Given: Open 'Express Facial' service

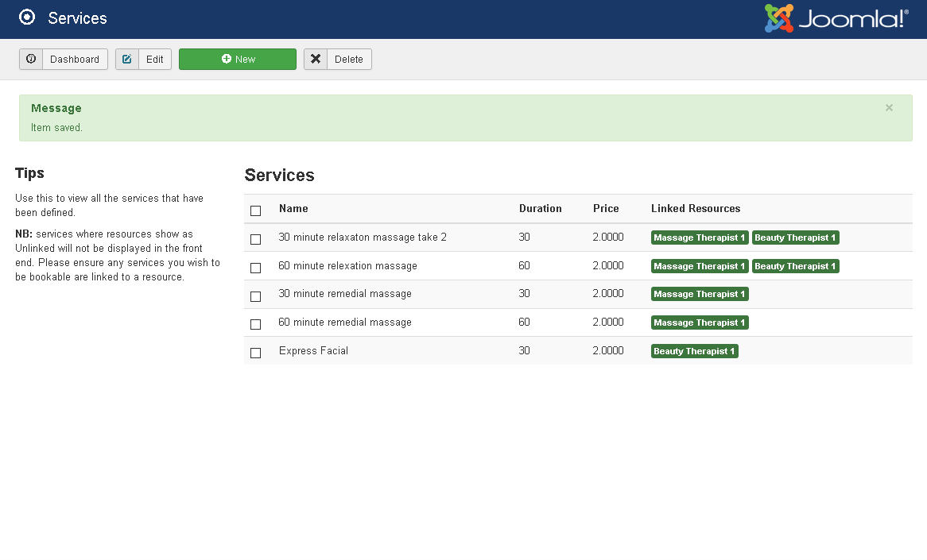Looking at the screenshot, I should pos(313,350).
